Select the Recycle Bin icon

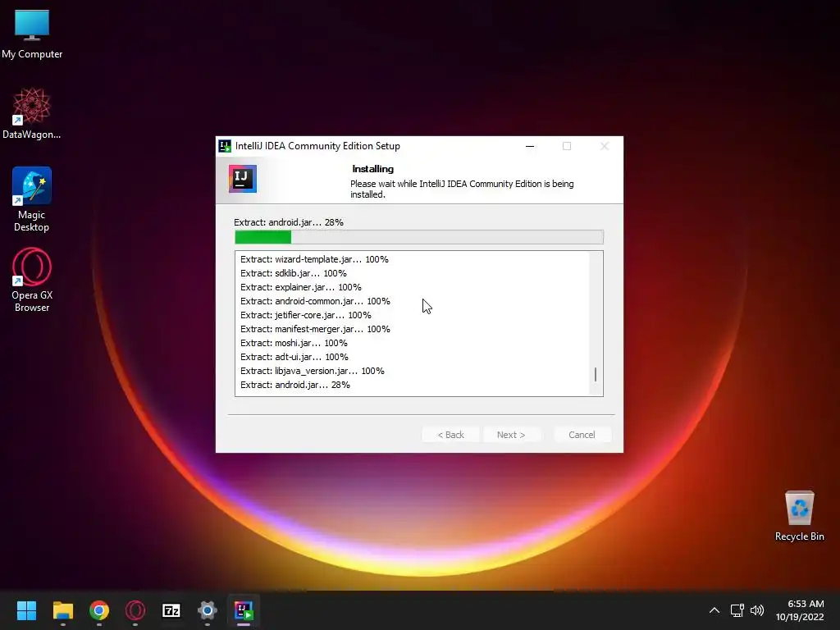[799, 516]
